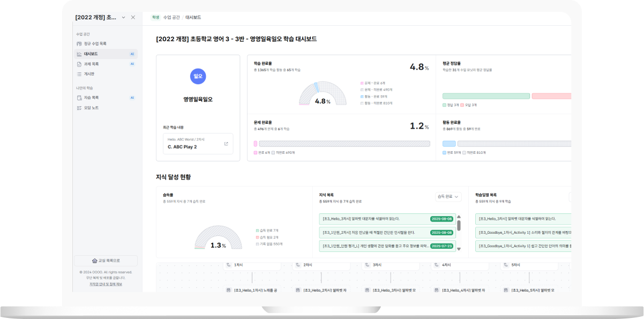
Task: Open 자습 목록 in the sidebar
Action: (x=91, y=98)
